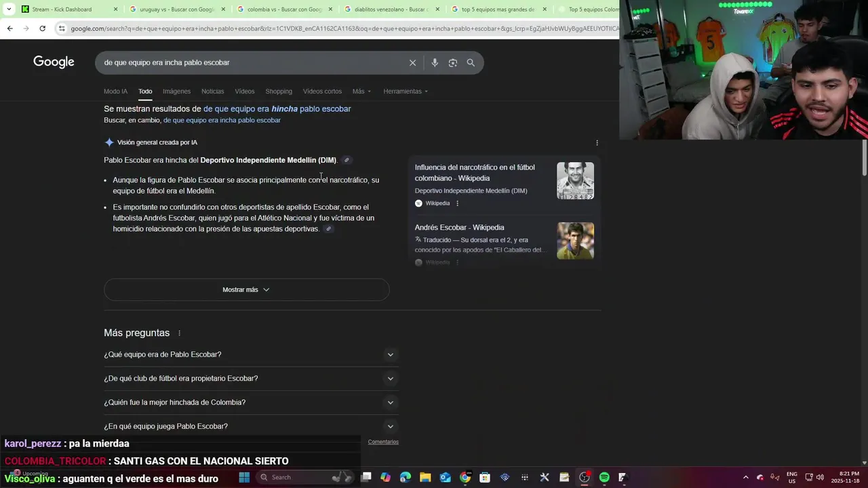This screenshot has width=868, height=488.
Task: Select the Noticias search tab
Action: coord(212,91)
